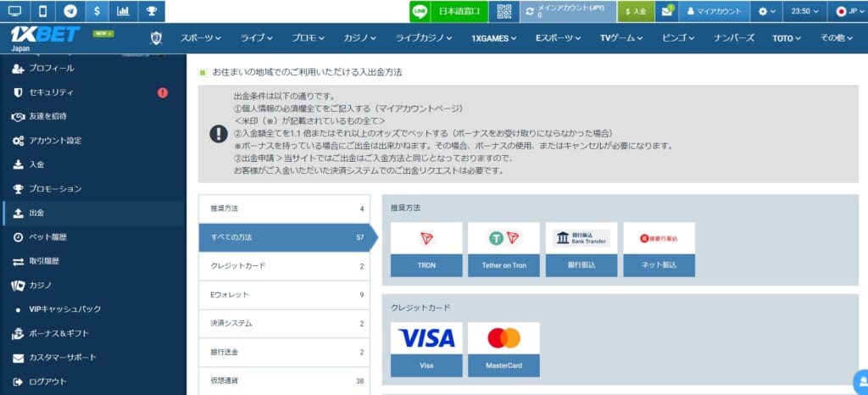
Task: Open the mobile phone version icon
Action: click(x=43, y=11)
